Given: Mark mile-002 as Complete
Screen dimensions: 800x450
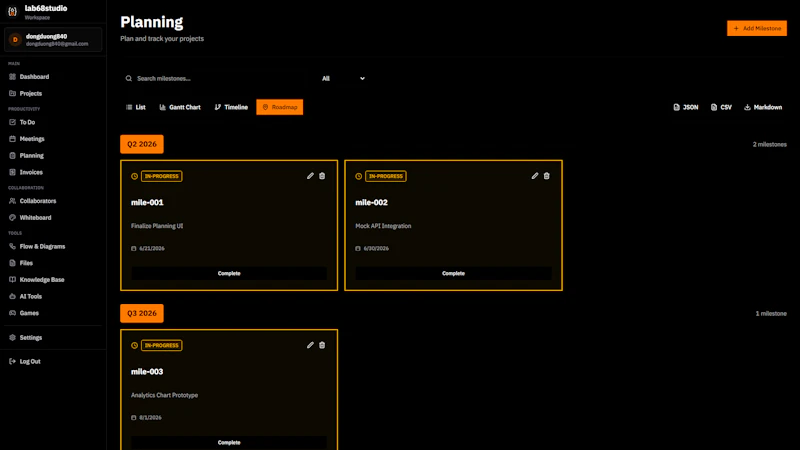Looking at the screenshot, I should (x=454, y=273).
